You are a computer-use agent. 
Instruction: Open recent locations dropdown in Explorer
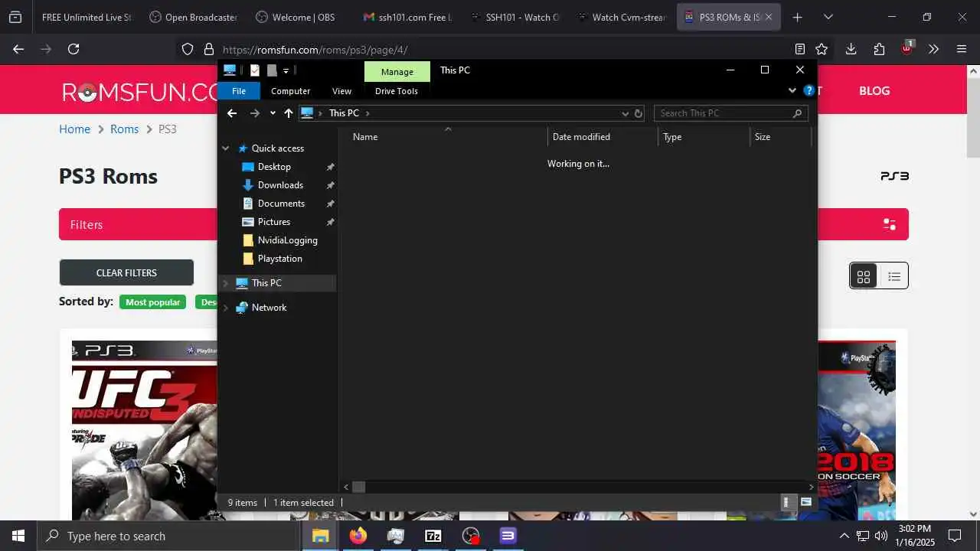tap(273, 113)
